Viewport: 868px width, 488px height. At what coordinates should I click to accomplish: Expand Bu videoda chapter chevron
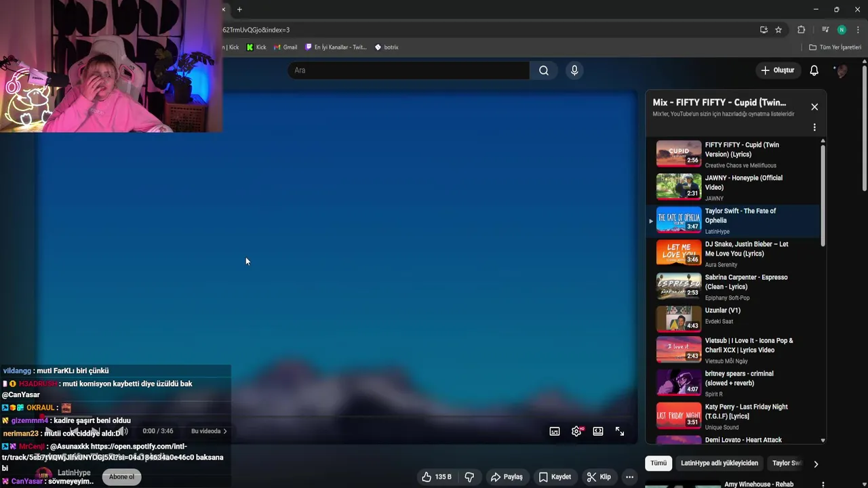point(224,432)
